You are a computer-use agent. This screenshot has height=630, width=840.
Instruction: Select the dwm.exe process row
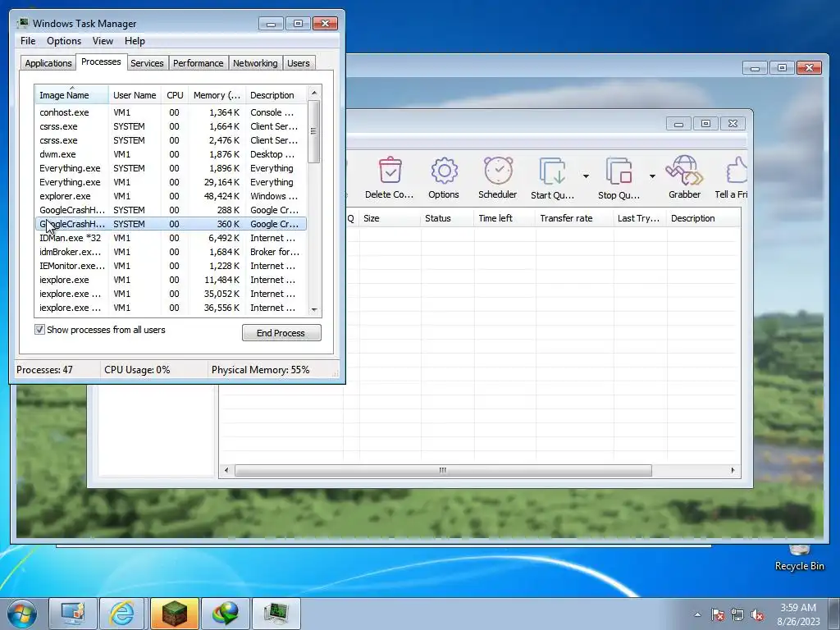[171, 154]
